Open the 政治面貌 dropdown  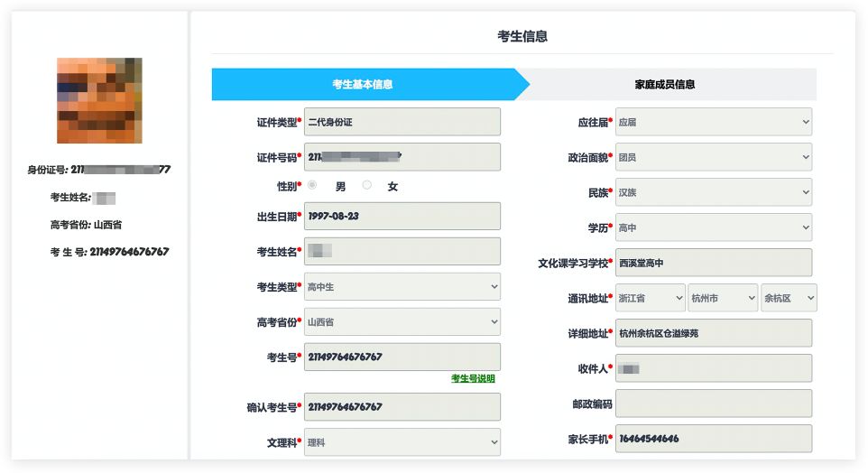(713, 157)
